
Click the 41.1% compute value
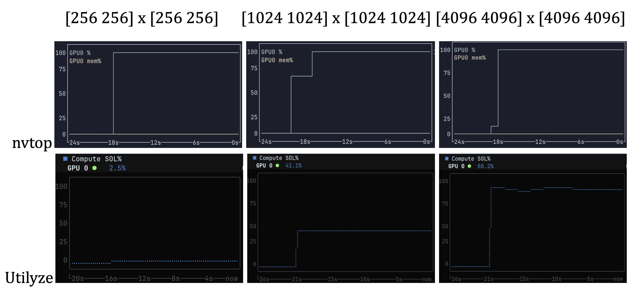(293, 165)
